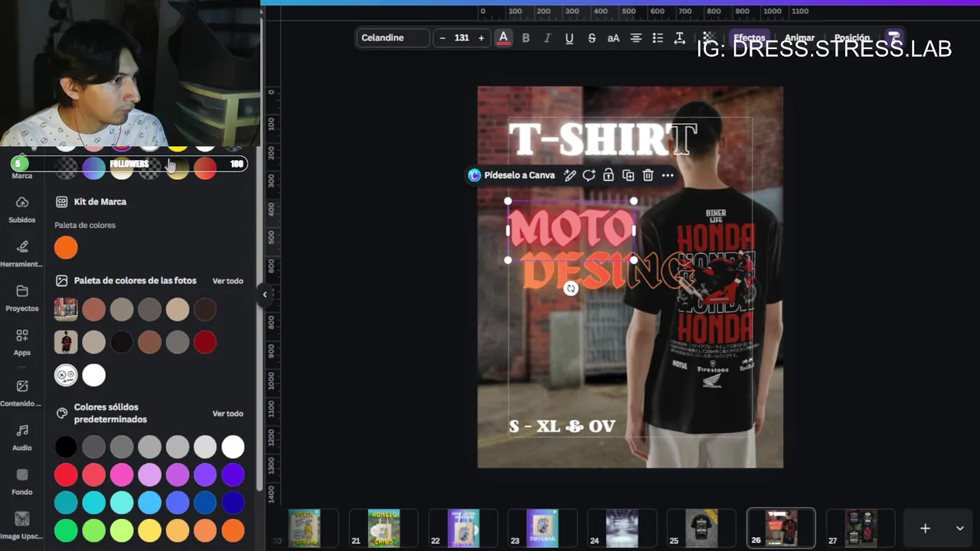Click the first photo palette thumbnail image

66,309
